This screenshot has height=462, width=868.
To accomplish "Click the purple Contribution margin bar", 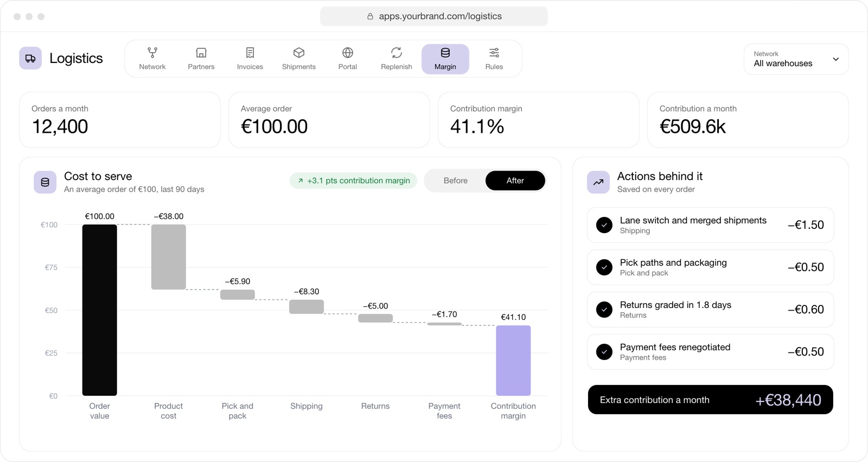I will [513, 361].
